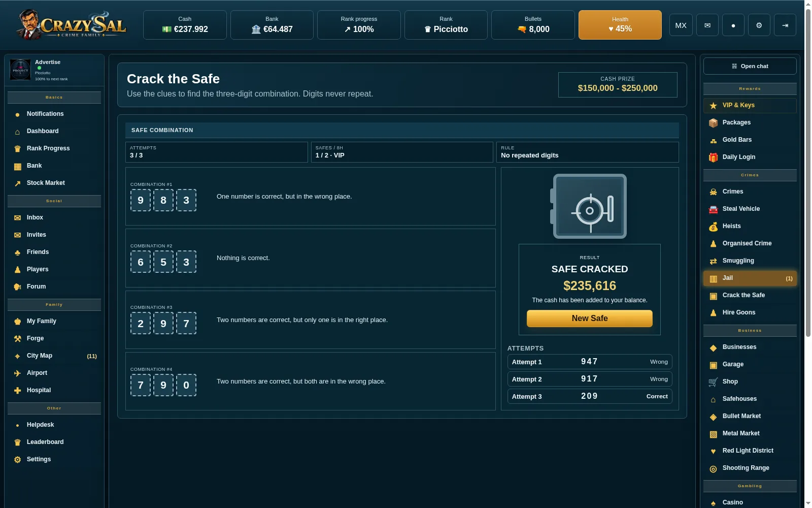This screenshot has height=508, width=812.
Task: Go to Packages in rewards menu
Action: click(750, 122)
